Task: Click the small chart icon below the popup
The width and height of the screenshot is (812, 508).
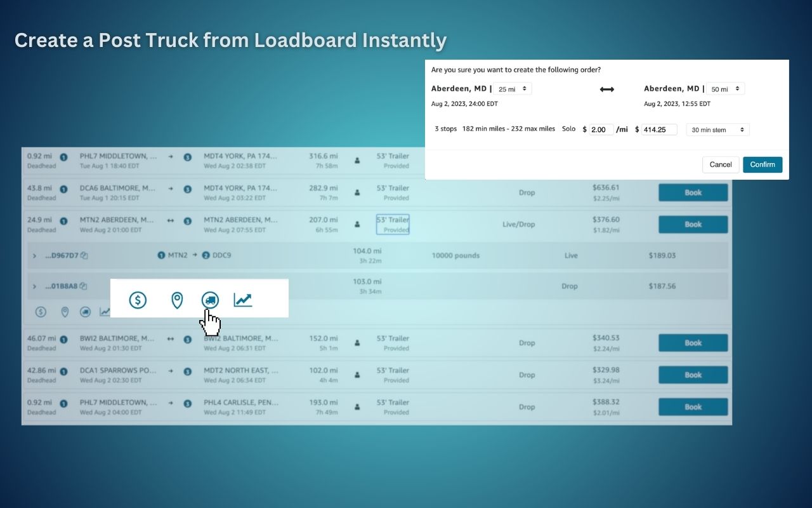Action: coord(104,312)
